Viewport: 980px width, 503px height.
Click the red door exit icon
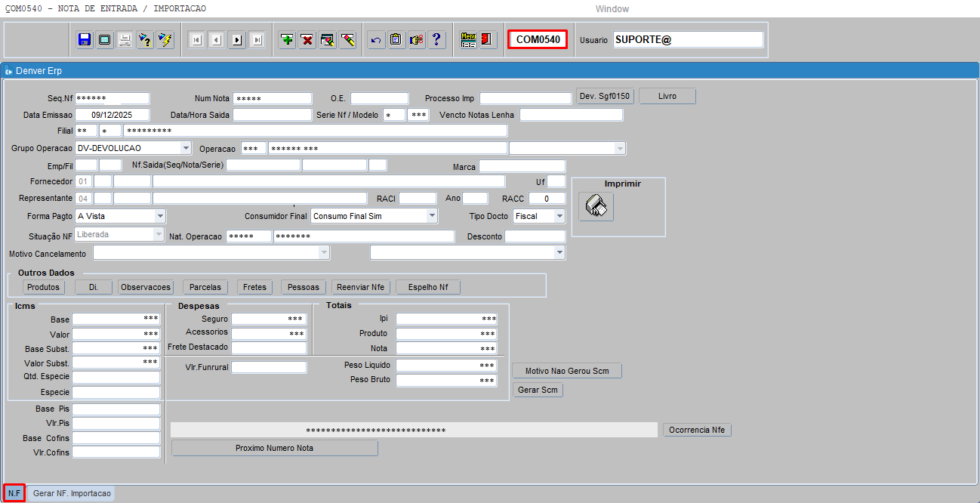tap(488, 40)
